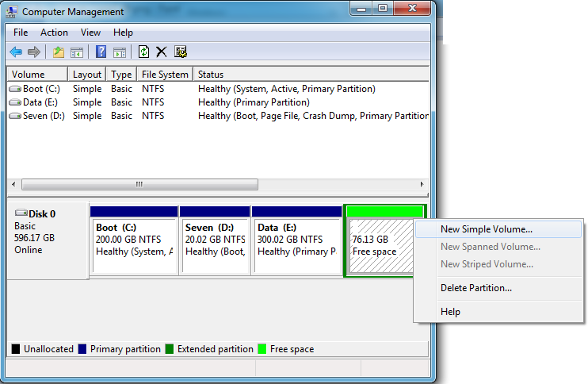Toggle the Show/Hide Action Pane icon
The height and width of the screenshot is (384, 588).
click(119, 52)
